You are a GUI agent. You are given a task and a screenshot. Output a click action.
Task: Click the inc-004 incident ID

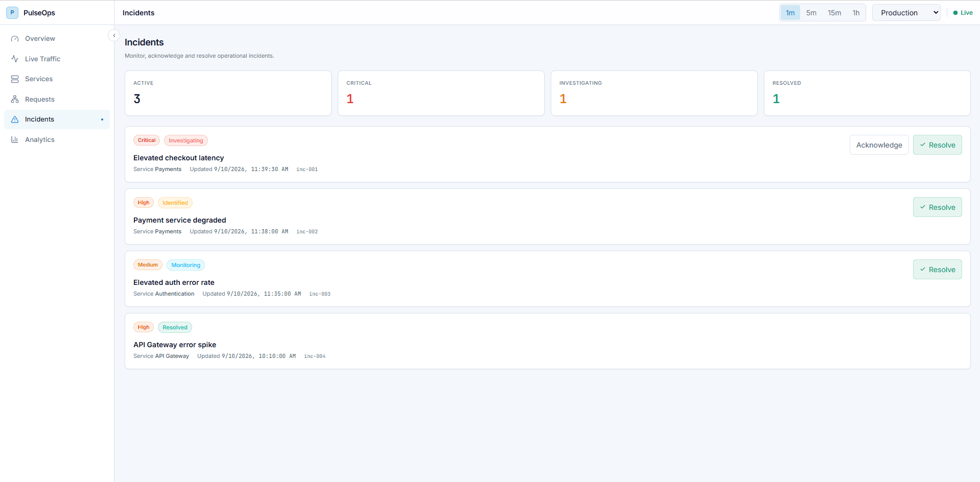pos(315,356)
